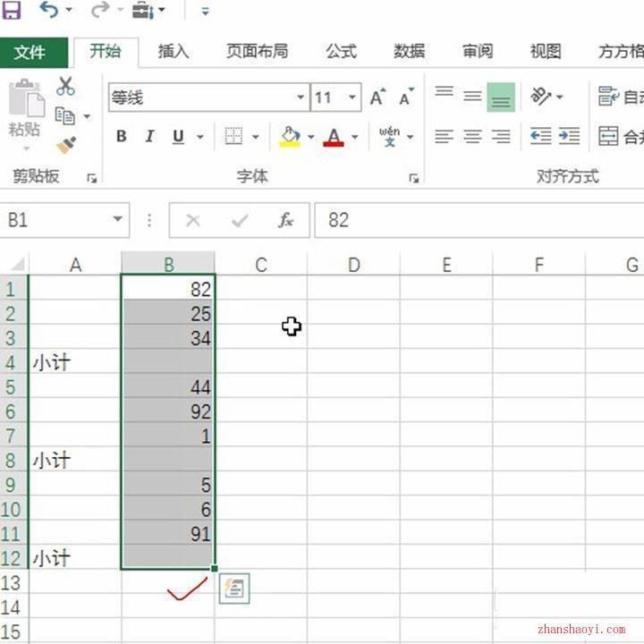The image size is (644, 644).
Task: Switch to the 插入 tab
Action: coord(174,52)
